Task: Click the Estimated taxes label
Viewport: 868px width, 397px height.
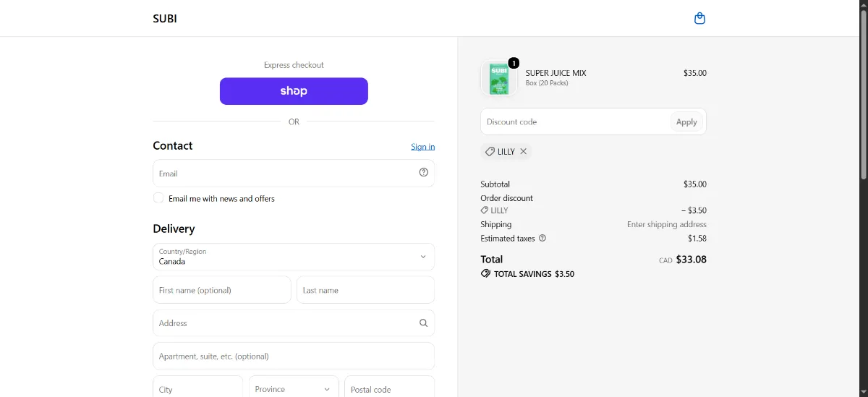Action: pos(508,238)
